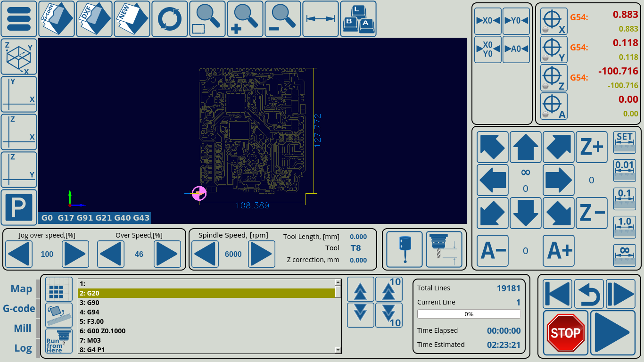Select the 1.0 jog step size
This screenshot has width=644, height=362.
click(624, 228)
